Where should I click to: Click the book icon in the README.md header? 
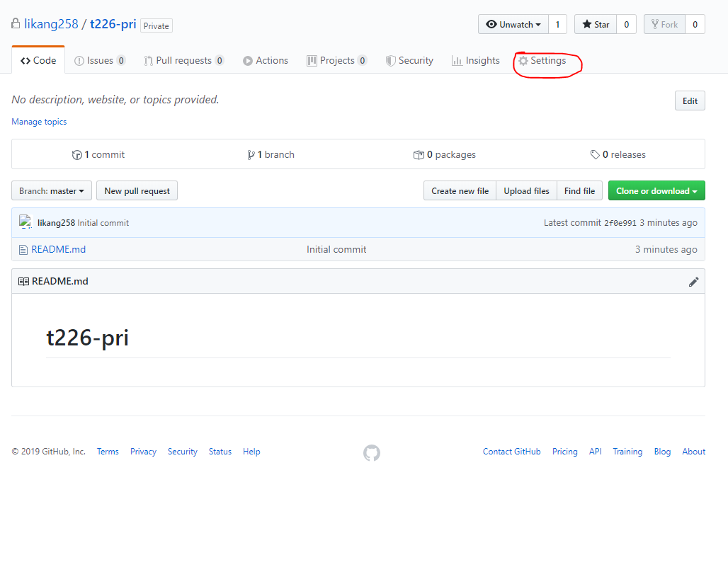point(23,282)
